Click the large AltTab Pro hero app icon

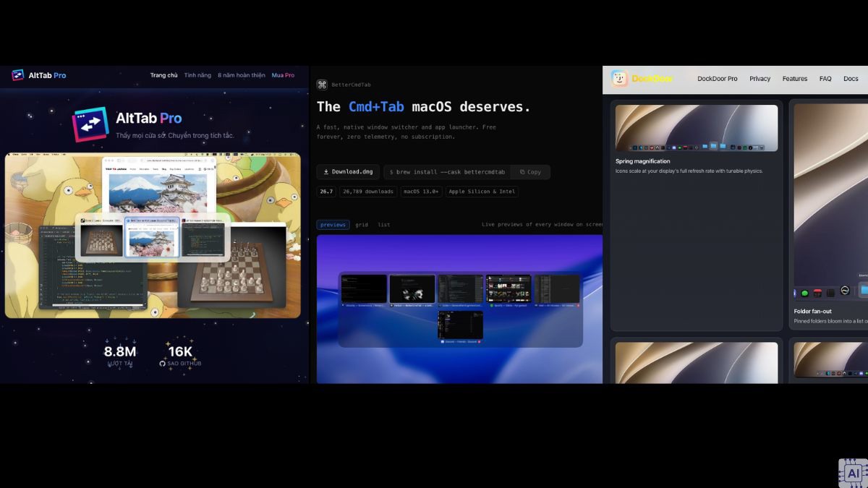(90, 124)
